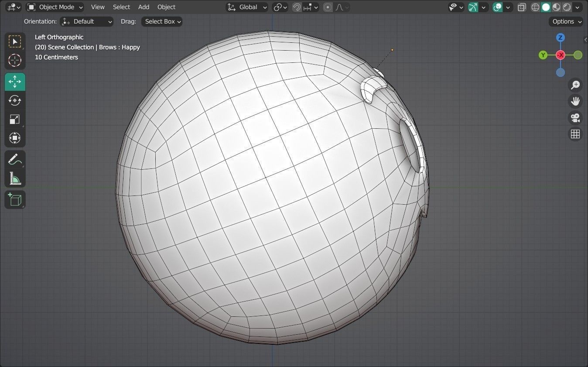
Task: Toggle camera view icon
Action: pos(575,117)
